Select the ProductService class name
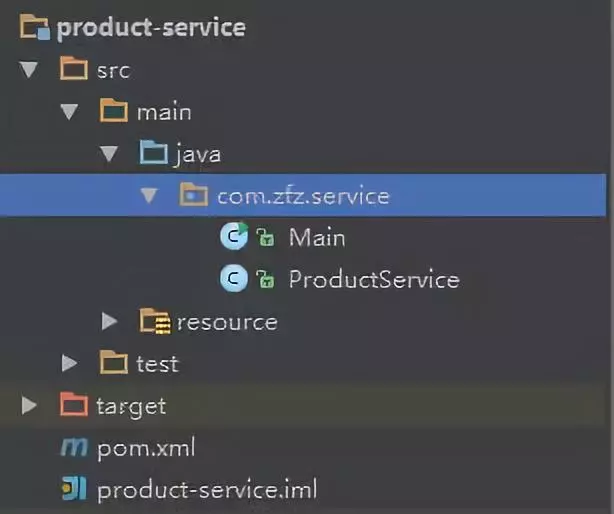 374,279
